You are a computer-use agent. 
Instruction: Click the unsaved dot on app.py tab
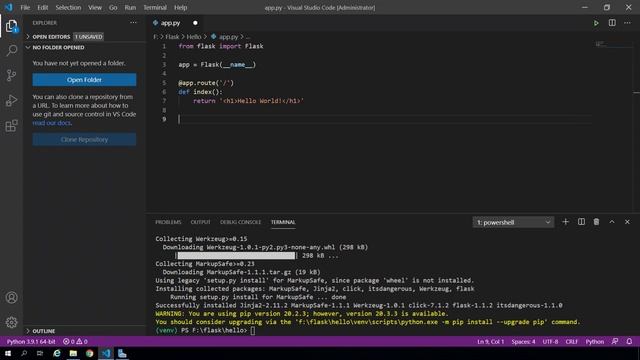[195, 23]
